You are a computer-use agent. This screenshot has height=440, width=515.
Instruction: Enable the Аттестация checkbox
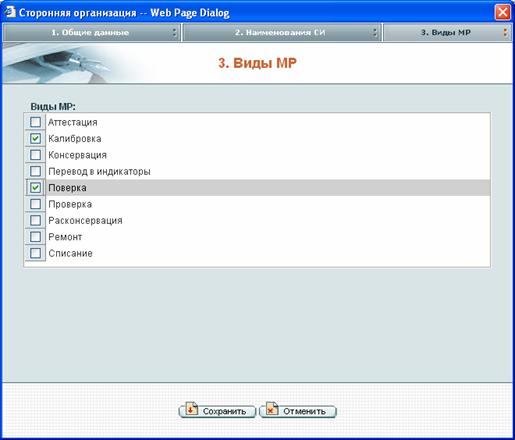click(x=35, y=122)
